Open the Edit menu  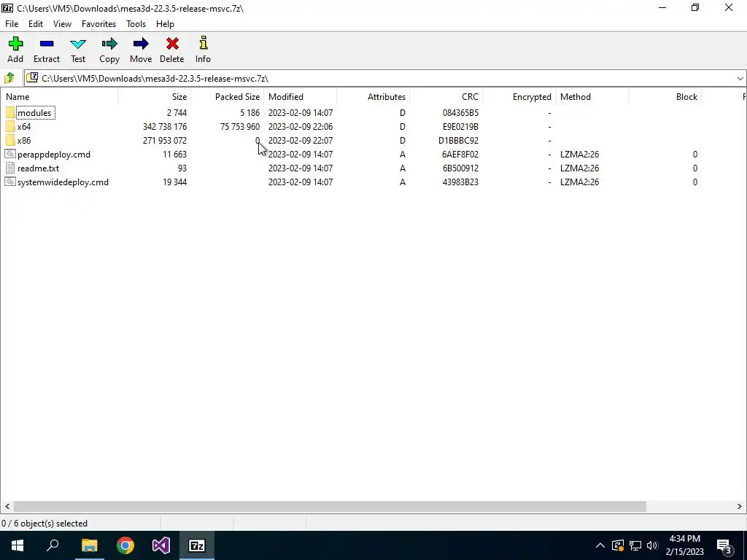36,24
